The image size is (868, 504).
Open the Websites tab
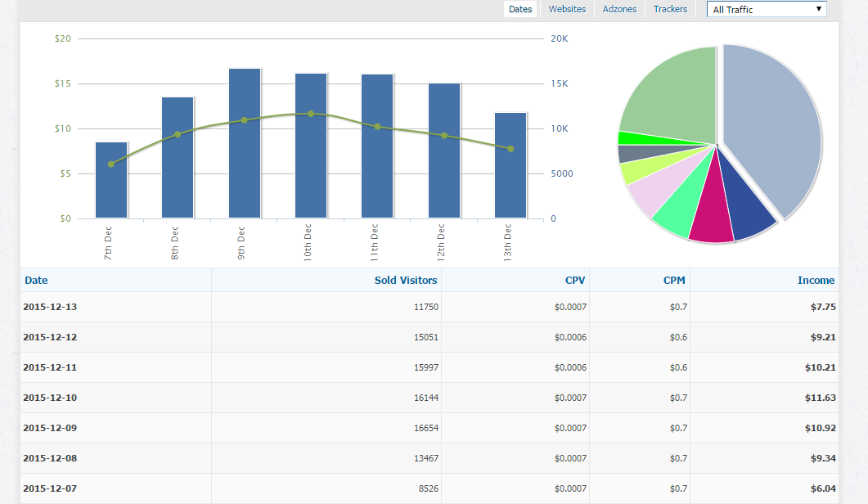[x=567, y=9]
